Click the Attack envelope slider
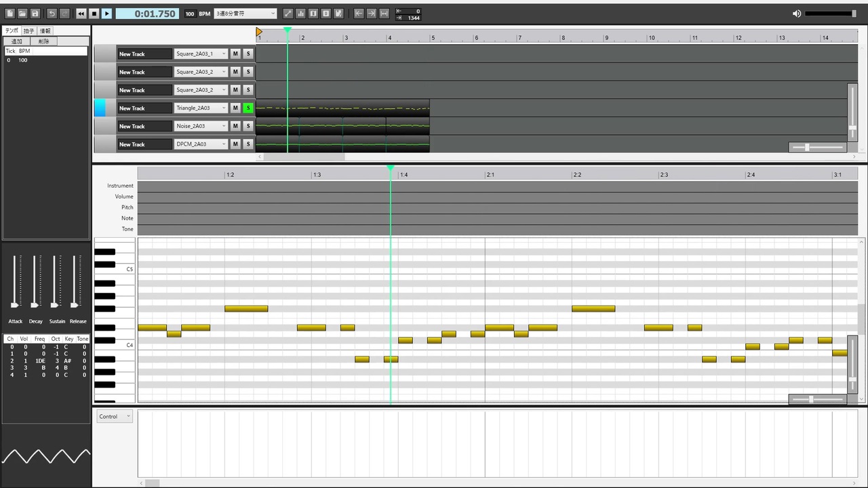Image resolution: width=868 pixels, height=488 pixels. tap(15, 281)
